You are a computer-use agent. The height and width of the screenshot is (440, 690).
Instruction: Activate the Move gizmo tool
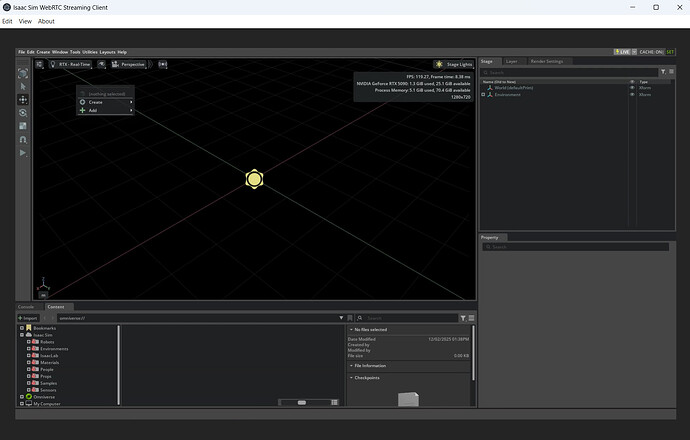click(23, 100)
